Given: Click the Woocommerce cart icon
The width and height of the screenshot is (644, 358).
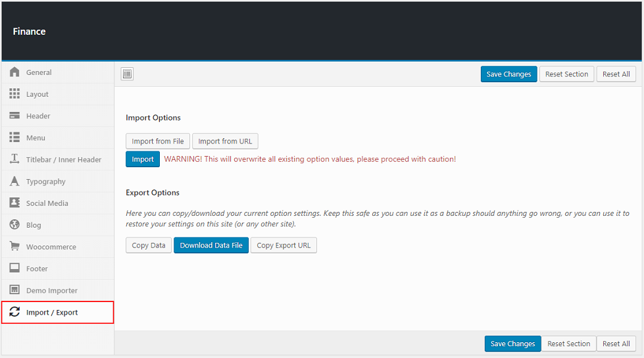Looking at the screenshot, I should (x=14, y=246).
